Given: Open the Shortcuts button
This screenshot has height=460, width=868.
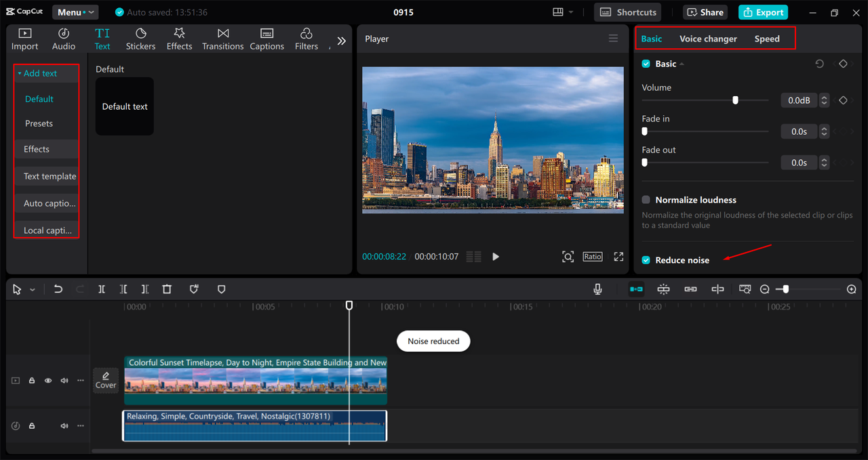Looking at the screenshot, I should coord(627,12).
